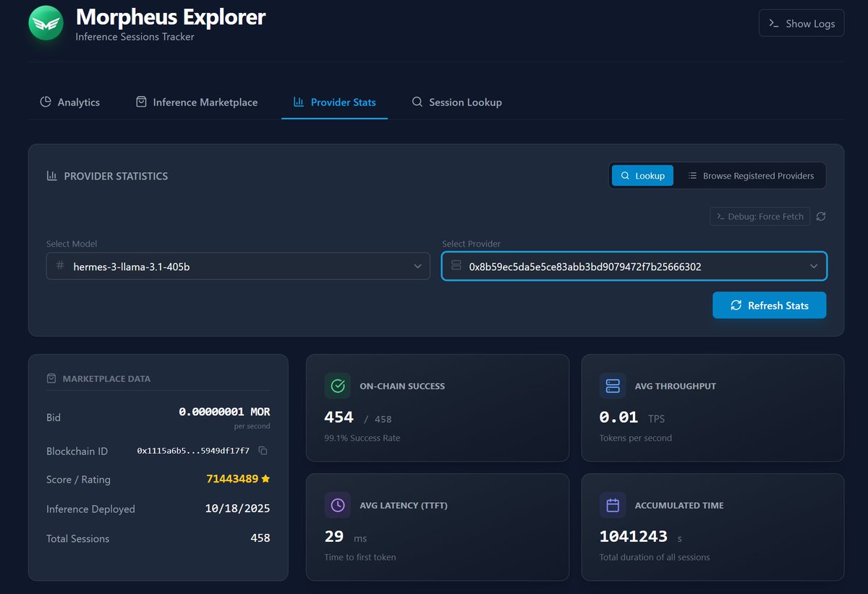The width and height of the screenshot is (868, 594).
Task: Click the 99.1% Success Rate text
Action: pos(362,438)
